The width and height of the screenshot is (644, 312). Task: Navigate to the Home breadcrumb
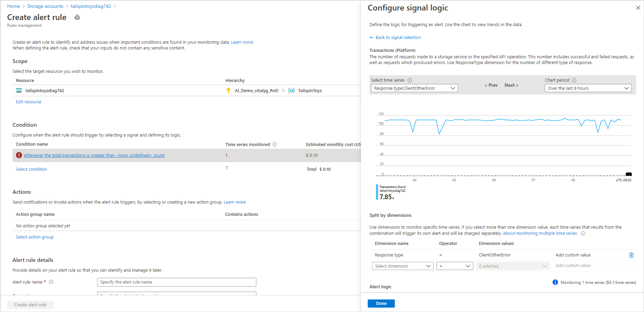click(14, 6)
